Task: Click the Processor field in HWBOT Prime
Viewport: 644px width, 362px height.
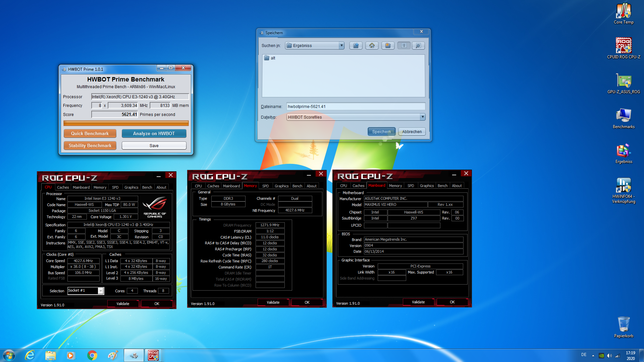Action: pyautogui.click(x=140, y=97)
